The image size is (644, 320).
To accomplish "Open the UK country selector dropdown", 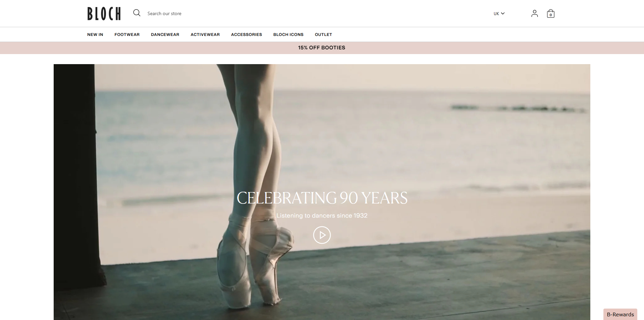I will pos(499,13).
